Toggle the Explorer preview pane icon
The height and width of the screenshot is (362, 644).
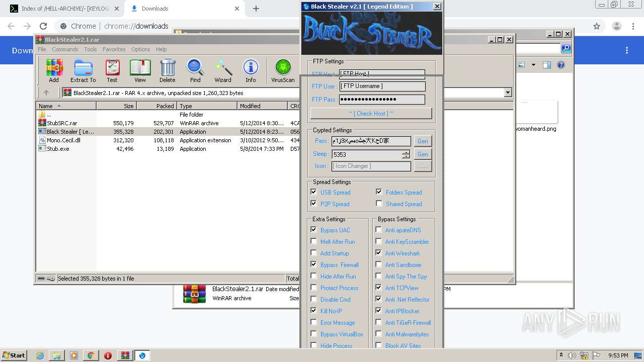[x=547, y=65]
